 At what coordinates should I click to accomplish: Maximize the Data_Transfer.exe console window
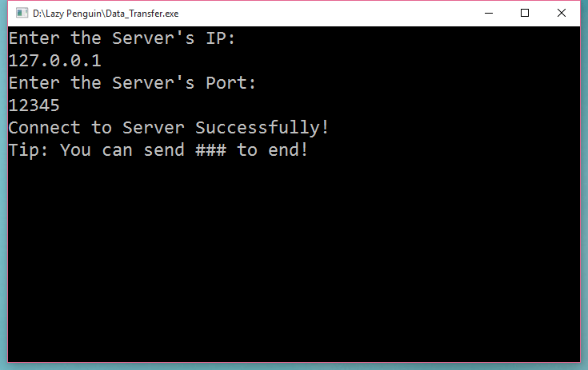[x=525, y=13]
